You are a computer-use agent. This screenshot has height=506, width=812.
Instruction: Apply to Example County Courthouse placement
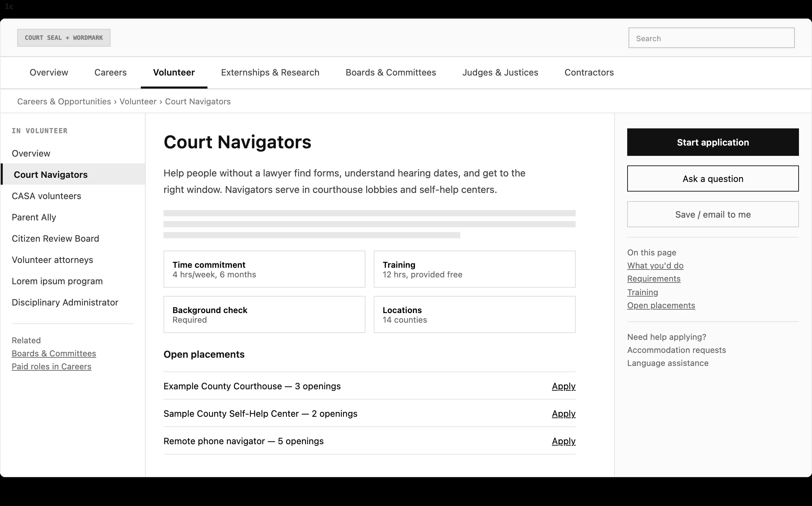(563, 386)
